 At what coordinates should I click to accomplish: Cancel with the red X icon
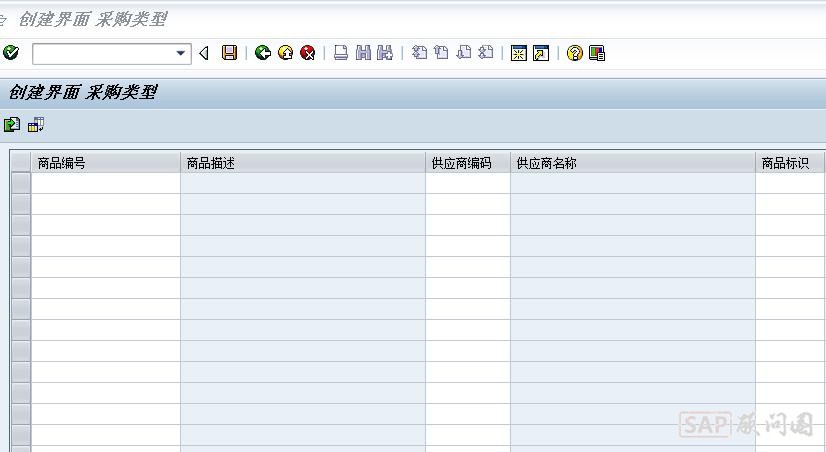pyautogui.click(x=307, y=53)
